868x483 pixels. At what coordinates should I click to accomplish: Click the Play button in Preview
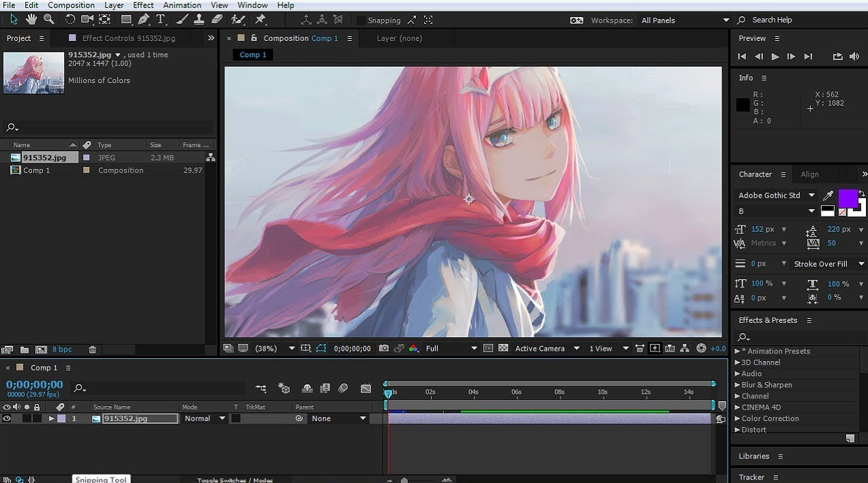pos(775,57)
